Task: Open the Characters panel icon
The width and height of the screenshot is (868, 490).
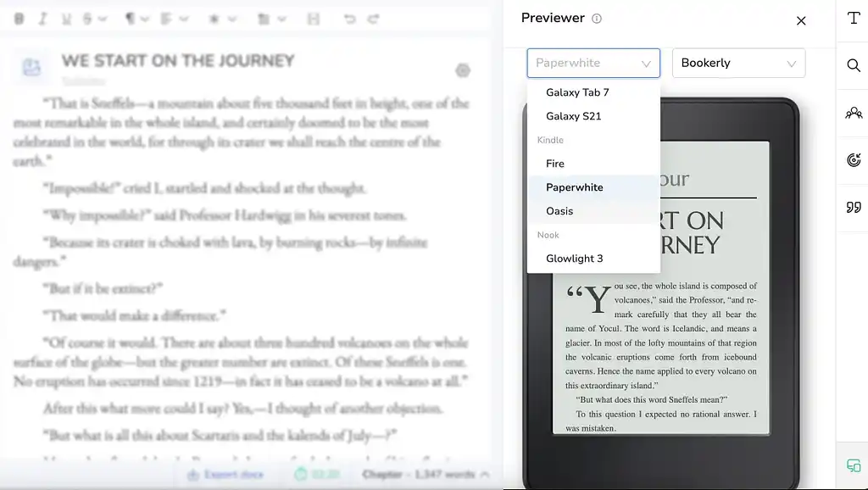Action: 853,112
